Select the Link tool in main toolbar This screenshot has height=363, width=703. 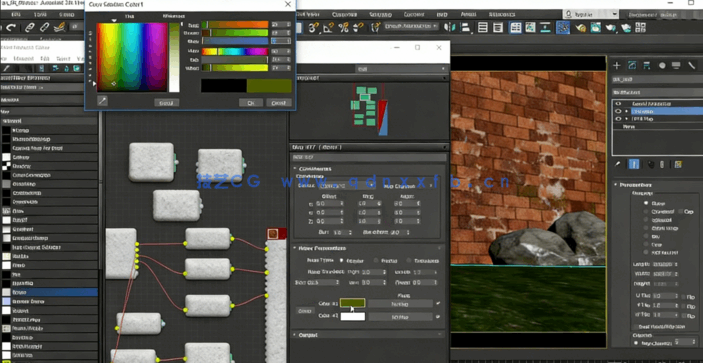point(30,28)
